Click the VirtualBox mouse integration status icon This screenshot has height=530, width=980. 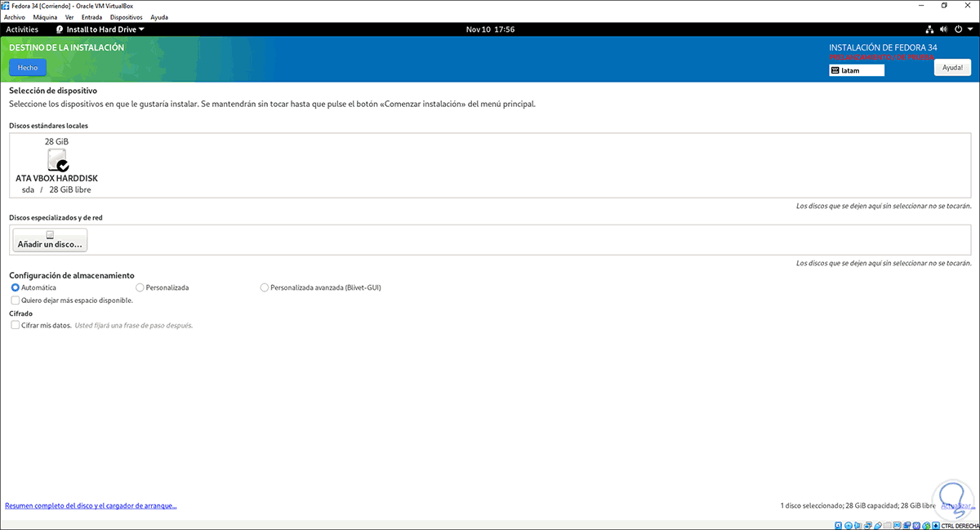click(926, 525)
